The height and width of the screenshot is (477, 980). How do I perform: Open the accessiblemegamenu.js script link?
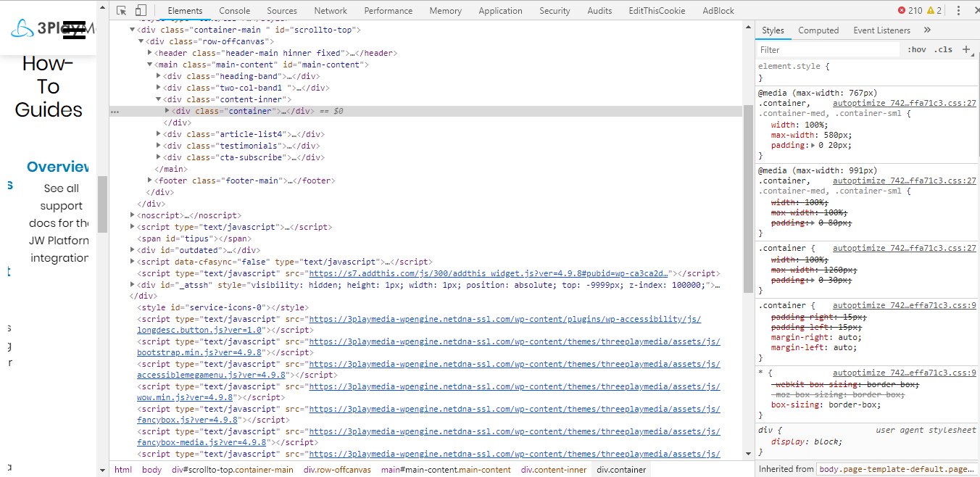point(428,370)
